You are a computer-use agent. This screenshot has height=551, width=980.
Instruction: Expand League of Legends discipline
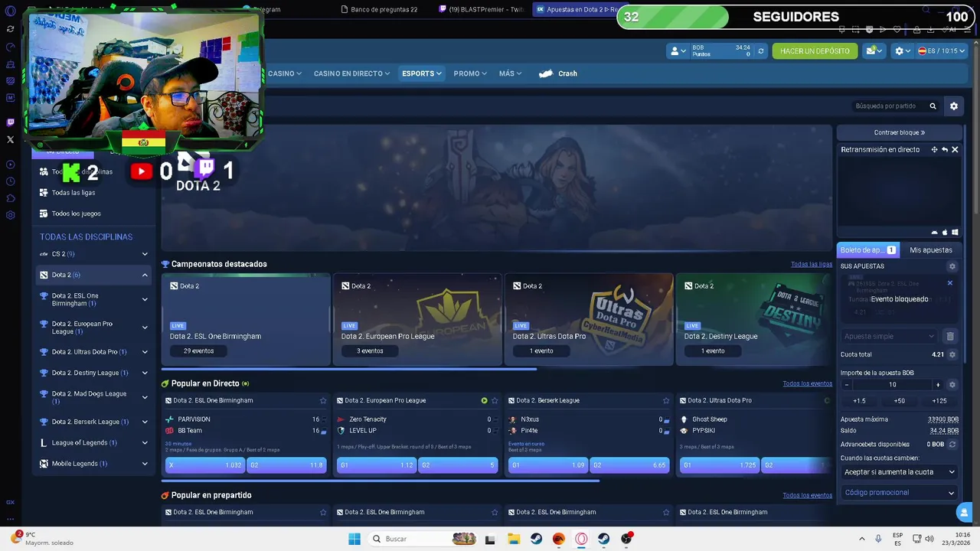coord(145,442)
